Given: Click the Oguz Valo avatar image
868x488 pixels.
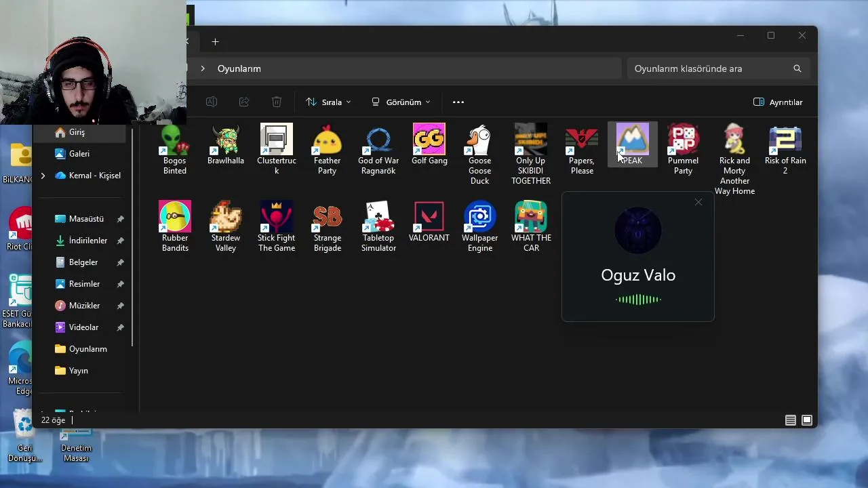Looking at the screenshot, I should click(638, 231).
